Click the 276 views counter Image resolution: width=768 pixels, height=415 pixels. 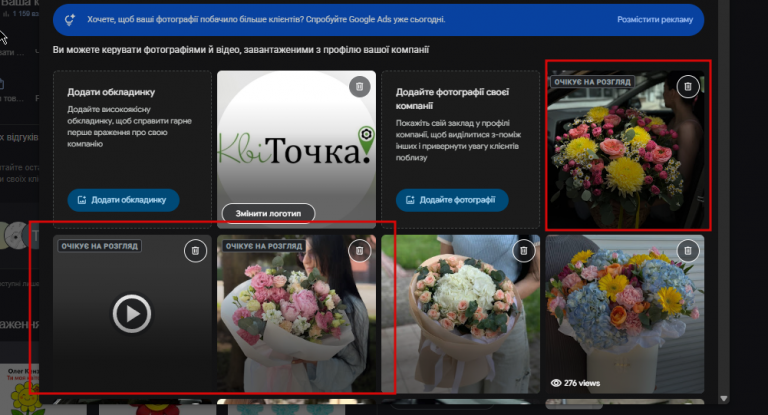pyautogui.click(x=576, y=383)
